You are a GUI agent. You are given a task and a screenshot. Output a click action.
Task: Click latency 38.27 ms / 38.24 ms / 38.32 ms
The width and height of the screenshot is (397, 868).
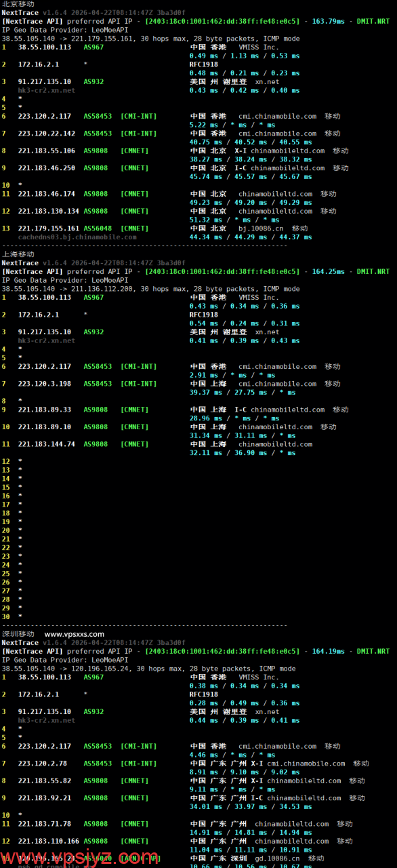pos(251,160)
